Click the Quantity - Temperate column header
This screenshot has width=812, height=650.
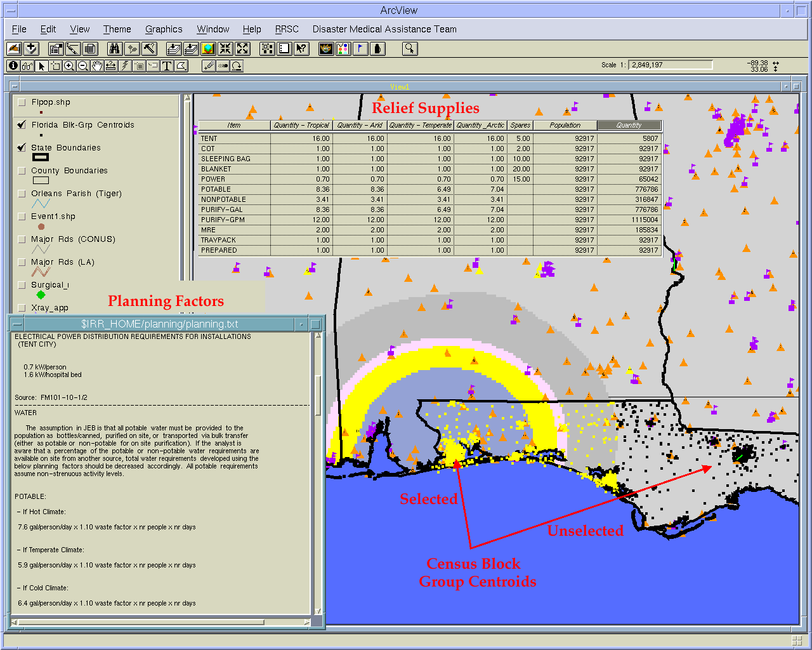point(420,125)
